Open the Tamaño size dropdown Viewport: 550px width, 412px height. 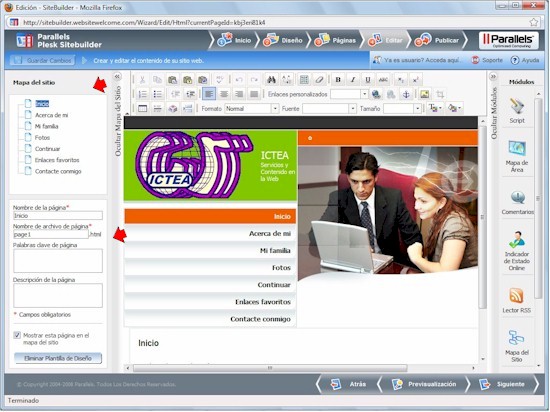pyautogui.click(x=402, y=109)
